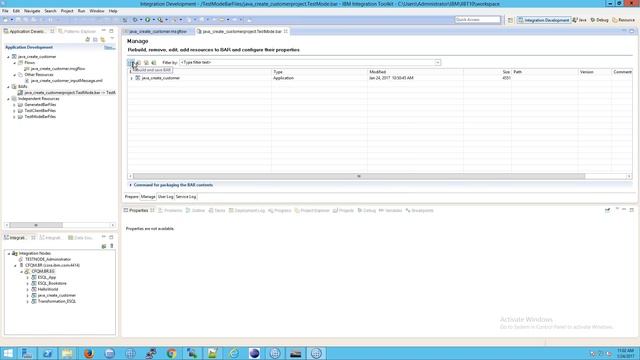Open the File menu
Image resolution: width=640 pixels, height=360 pixels.
coord(5,11)
